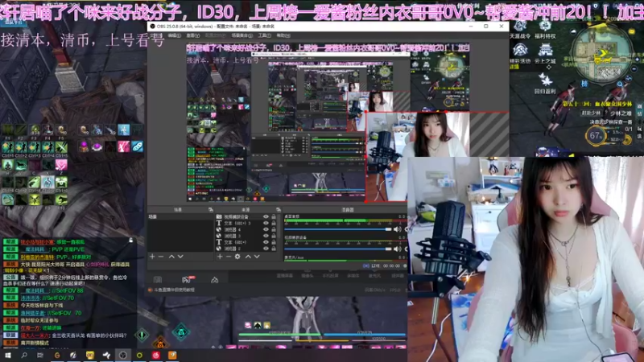Image resolution: width=644 pixels, height=362 pixels.
Task: Select 视频捕获设备 source row
Action: pyautogui.click(x=246, y=216)
